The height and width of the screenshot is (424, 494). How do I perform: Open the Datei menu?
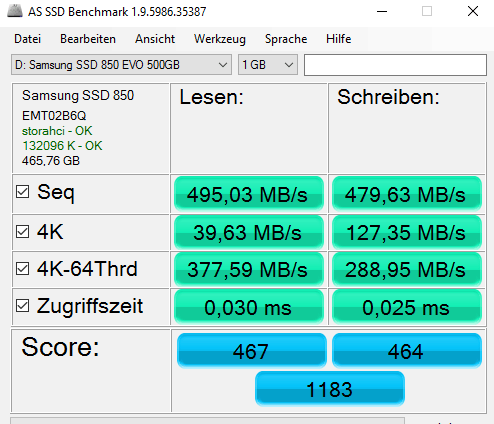click(27, 39)
